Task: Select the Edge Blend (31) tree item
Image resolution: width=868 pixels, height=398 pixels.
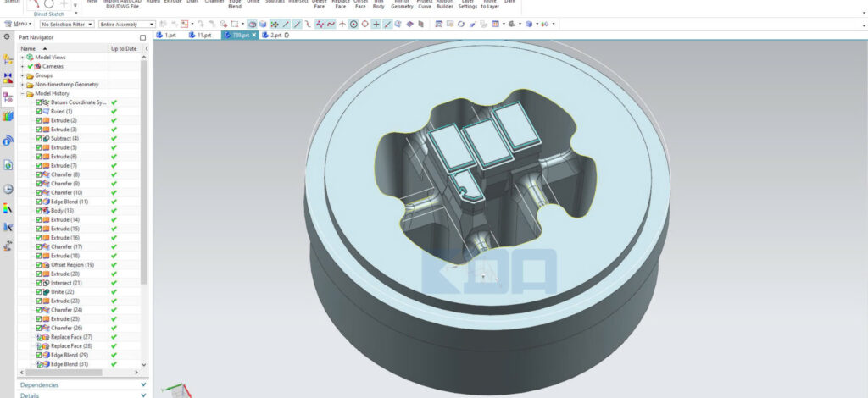Action: 70,364
